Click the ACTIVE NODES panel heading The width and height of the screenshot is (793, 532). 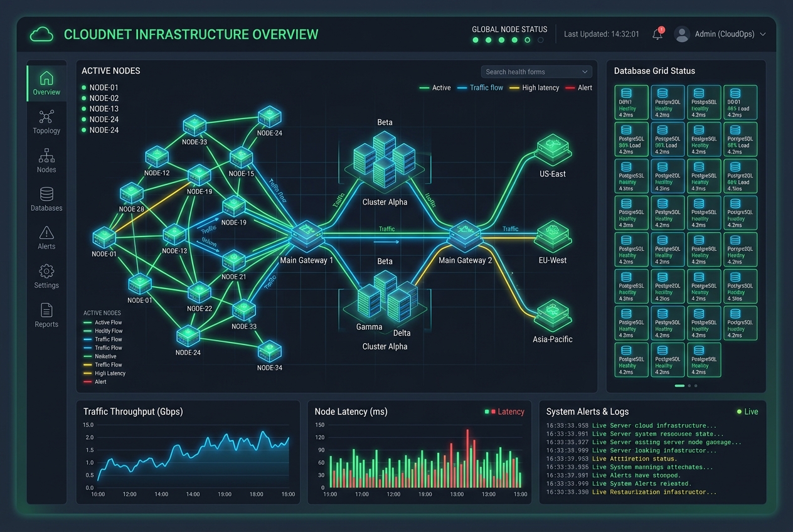coord(111,71)
